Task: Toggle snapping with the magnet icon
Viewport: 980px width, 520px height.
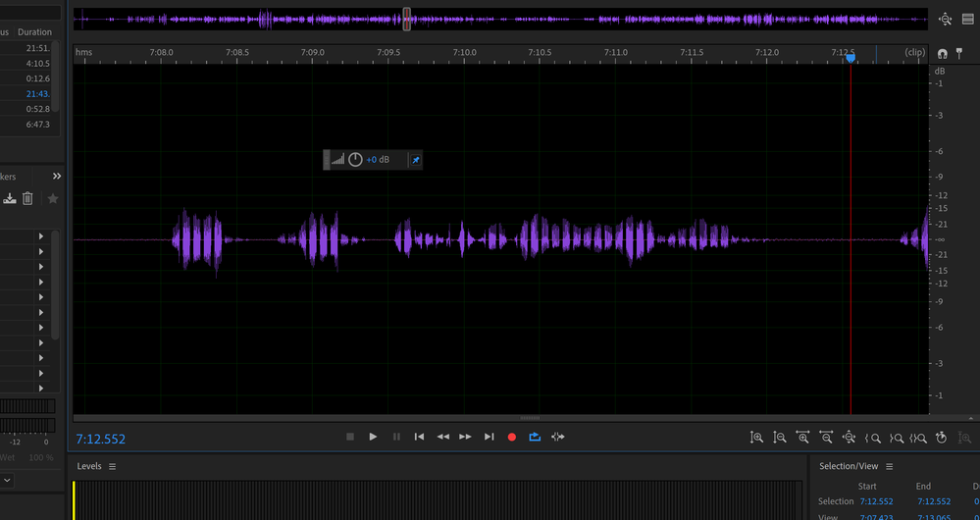Action: pyautogui.click(x=943, y=54)
